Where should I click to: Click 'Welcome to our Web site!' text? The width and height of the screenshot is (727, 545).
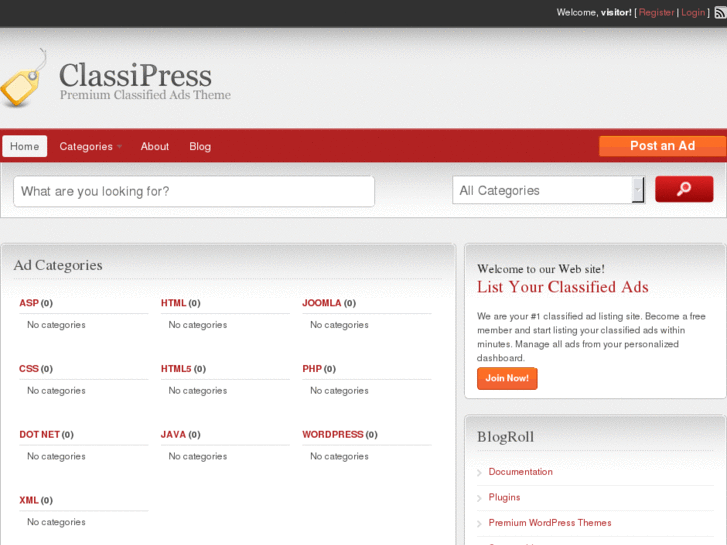tap(541, 269)
